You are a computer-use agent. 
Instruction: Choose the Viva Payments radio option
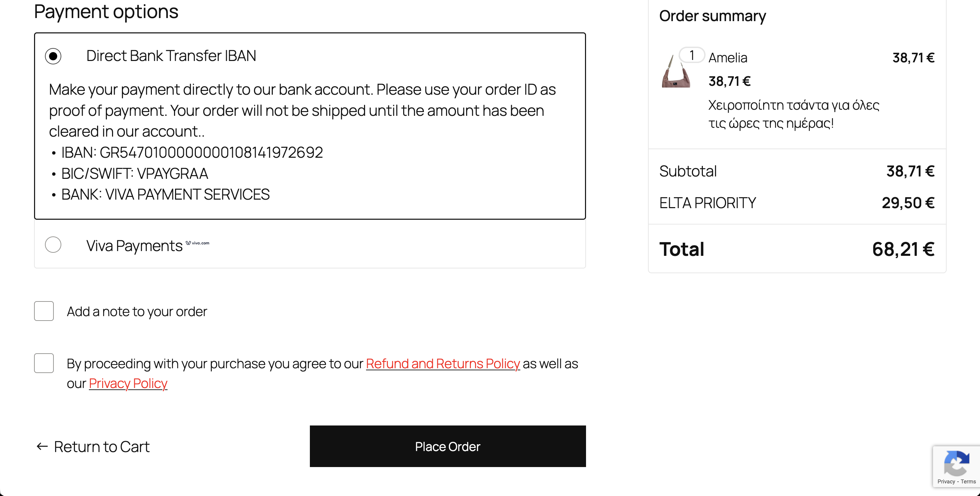pos(53,245)
